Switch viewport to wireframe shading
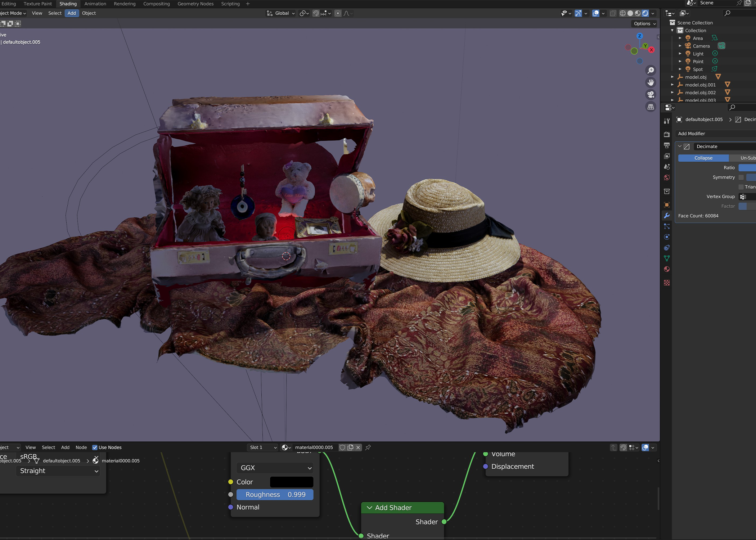Viewport: 756px width, 540px height. 622,13
